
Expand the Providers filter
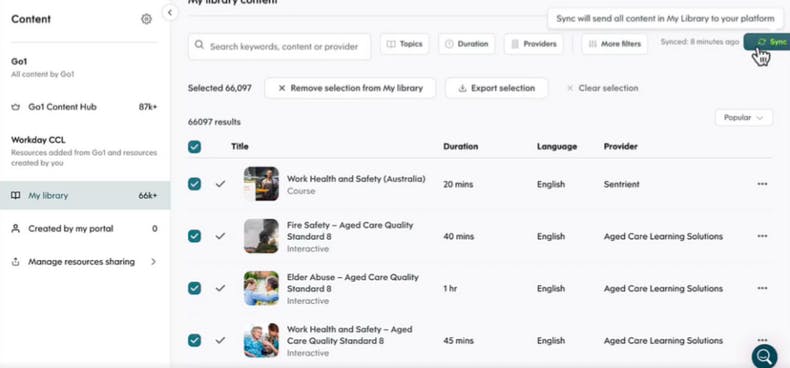[534, 44]
